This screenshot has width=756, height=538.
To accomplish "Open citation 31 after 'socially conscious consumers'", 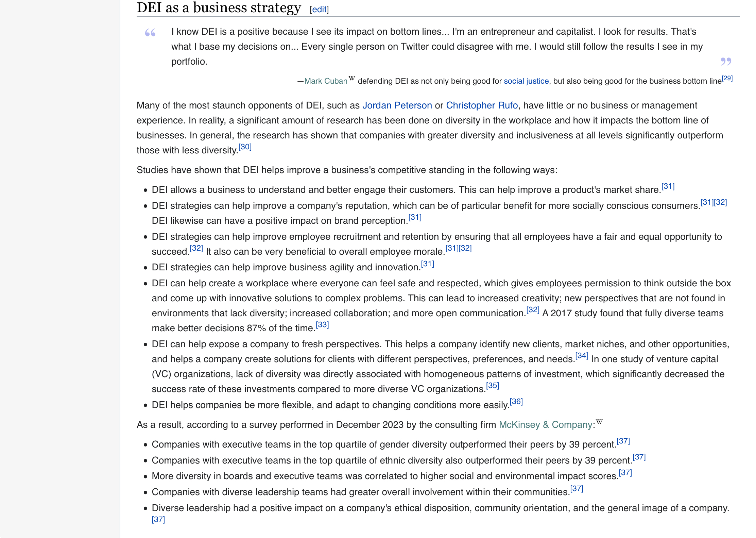I will pyautogui.click(x=707, y=202).
